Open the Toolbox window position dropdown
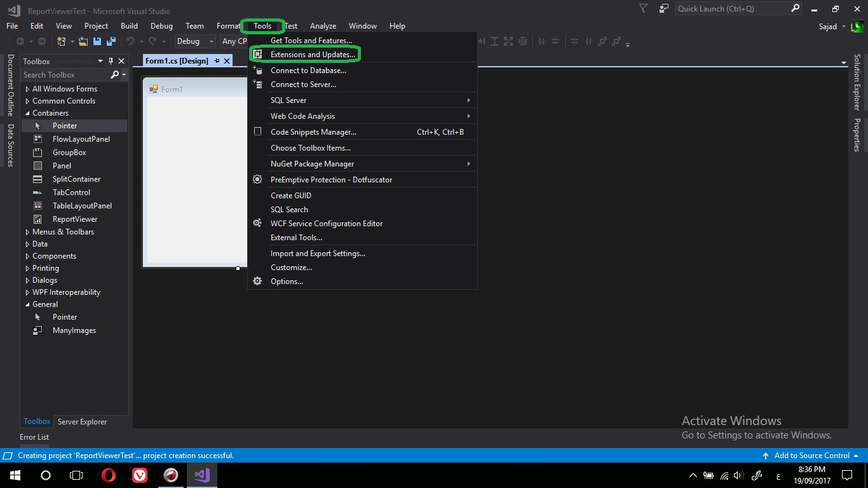 coord(100,61)
